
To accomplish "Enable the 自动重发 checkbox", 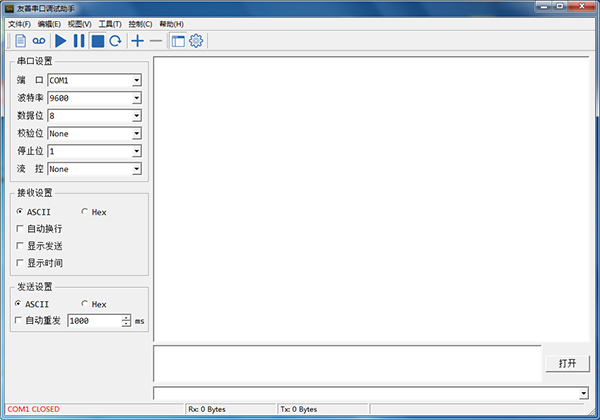I will 21,321.
